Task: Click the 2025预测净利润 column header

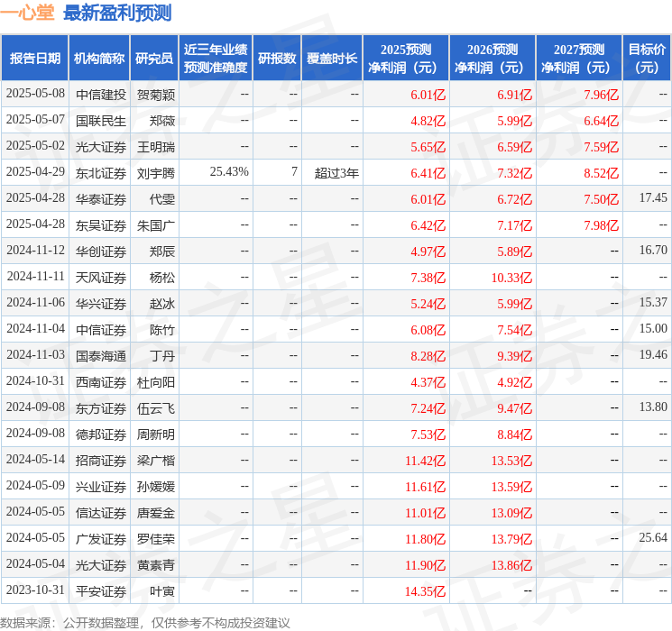Action: coord(406,59)
